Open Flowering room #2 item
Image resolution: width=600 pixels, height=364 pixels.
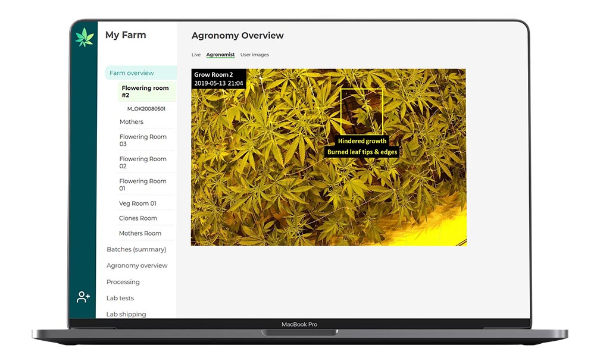coord(147,92)
